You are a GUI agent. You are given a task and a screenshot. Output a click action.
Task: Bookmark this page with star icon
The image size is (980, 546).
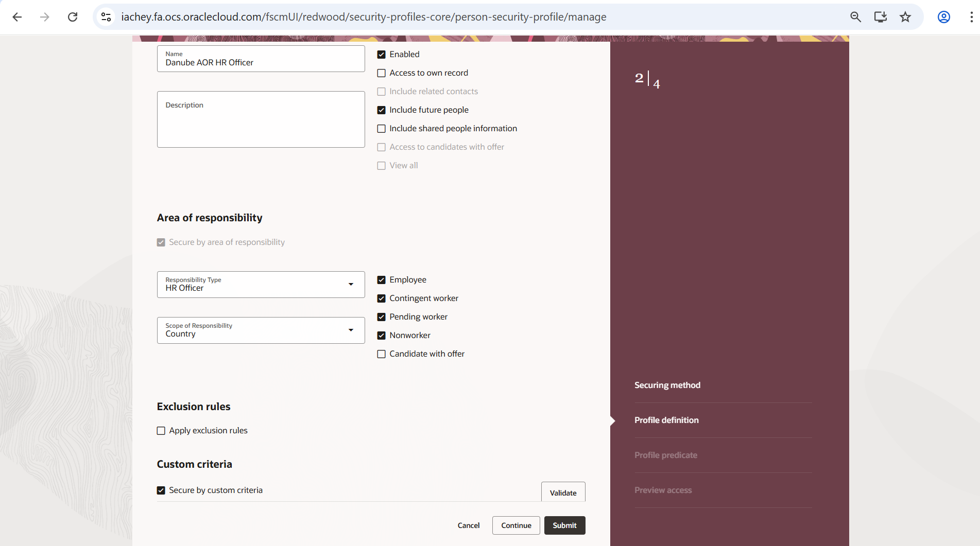pos(905,17)
